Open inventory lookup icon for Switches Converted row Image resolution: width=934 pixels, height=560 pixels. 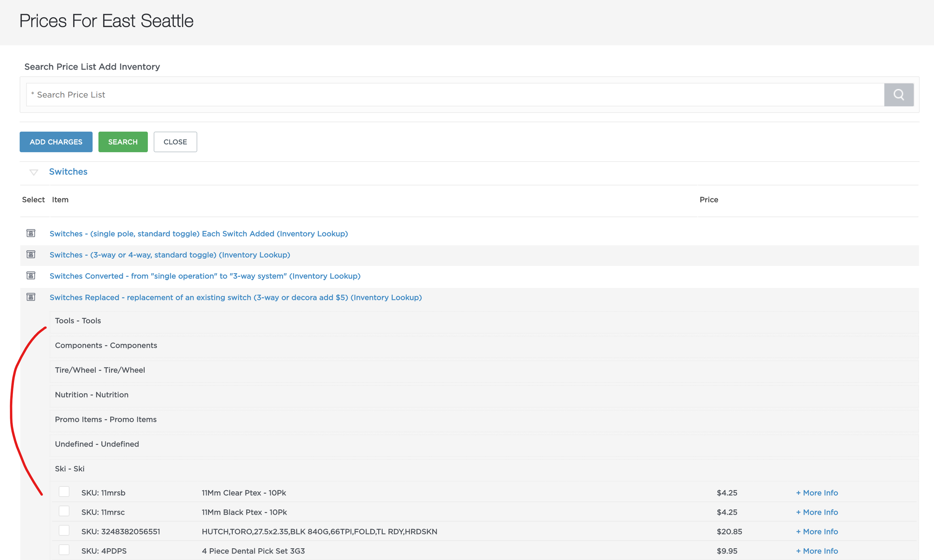click(31, 276)
